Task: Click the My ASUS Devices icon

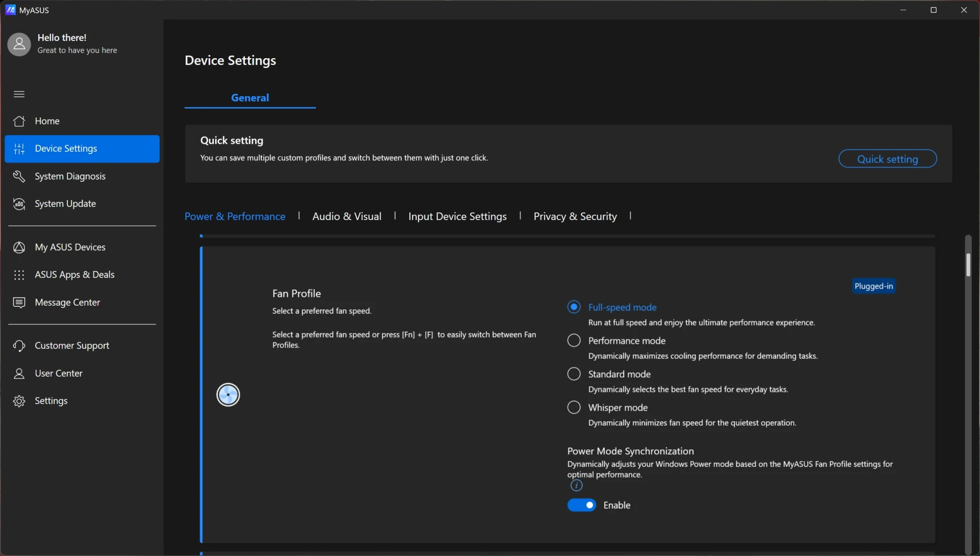Action: [x=19, y=247]
